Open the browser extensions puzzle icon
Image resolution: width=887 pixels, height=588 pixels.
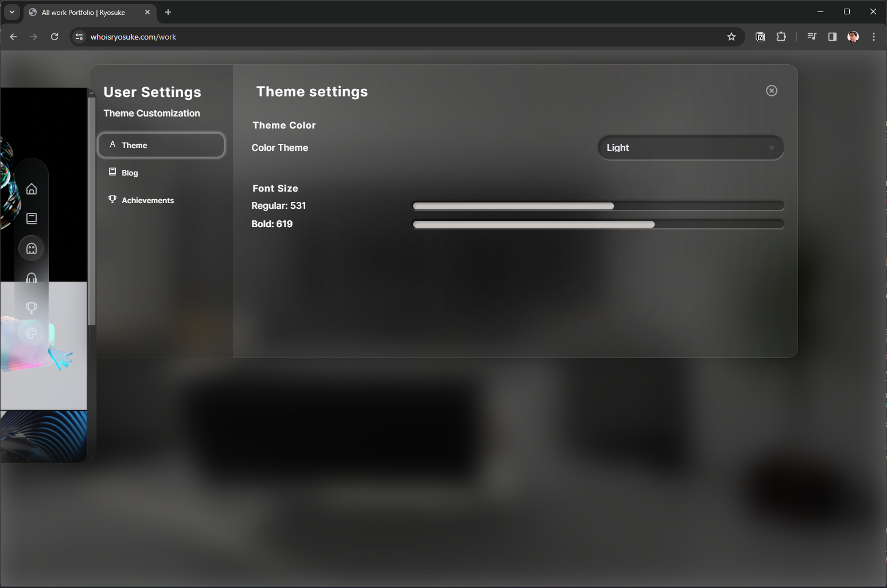[781, 36]
